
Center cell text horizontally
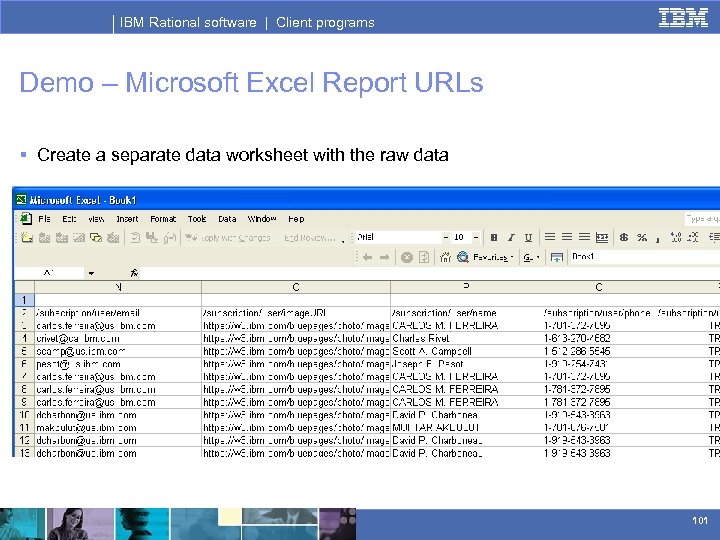(567, 237)
